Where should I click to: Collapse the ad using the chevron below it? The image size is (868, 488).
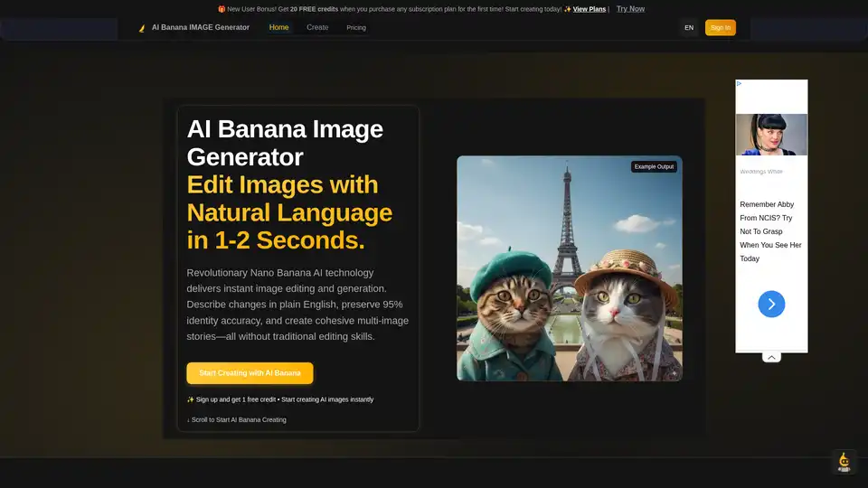click(x=771, y=358)
